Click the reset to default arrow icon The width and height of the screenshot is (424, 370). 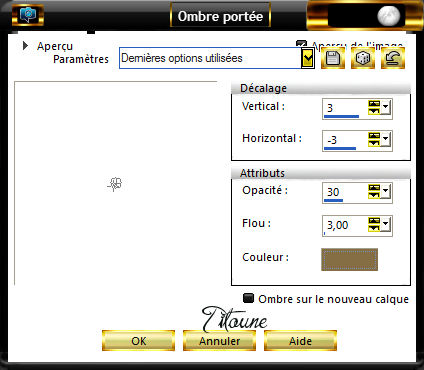(393, 58)
